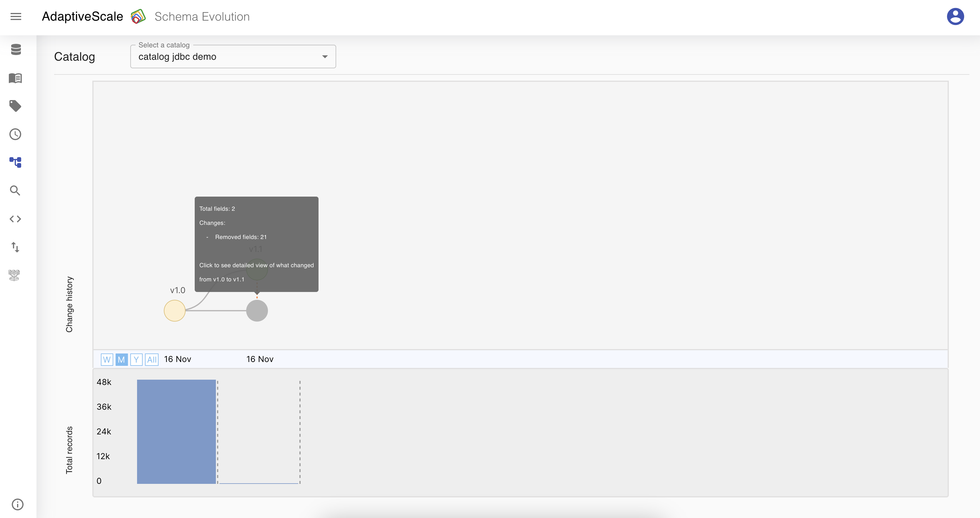
Task: Open the clock scheduler sidebar icon
Action: 15,134
